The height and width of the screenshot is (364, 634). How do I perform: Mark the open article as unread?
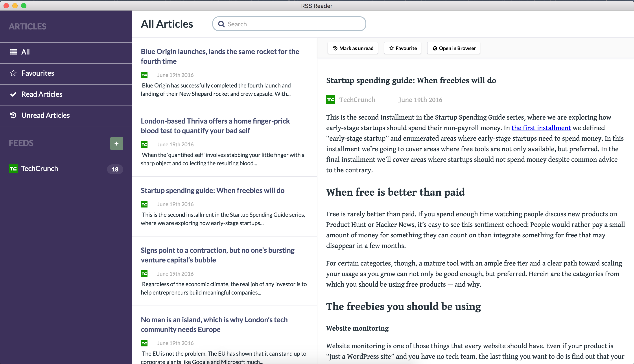(x=353, y=48)
